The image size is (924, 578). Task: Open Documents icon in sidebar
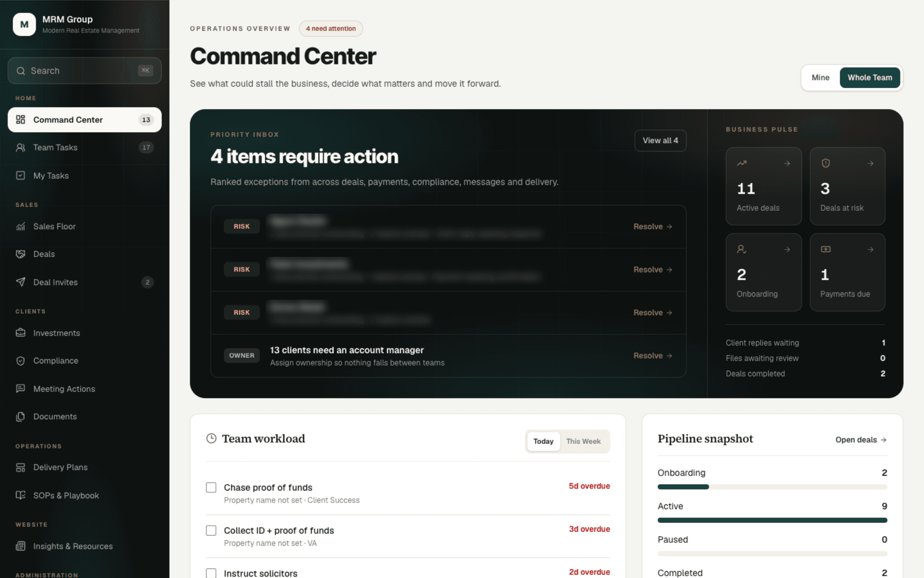(21, 417)
